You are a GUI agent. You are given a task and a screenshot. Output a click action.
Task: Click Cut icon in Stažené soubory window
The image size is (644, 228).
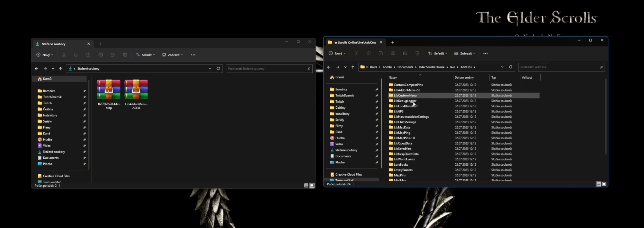pyautogui.click(x=64, y=55)
